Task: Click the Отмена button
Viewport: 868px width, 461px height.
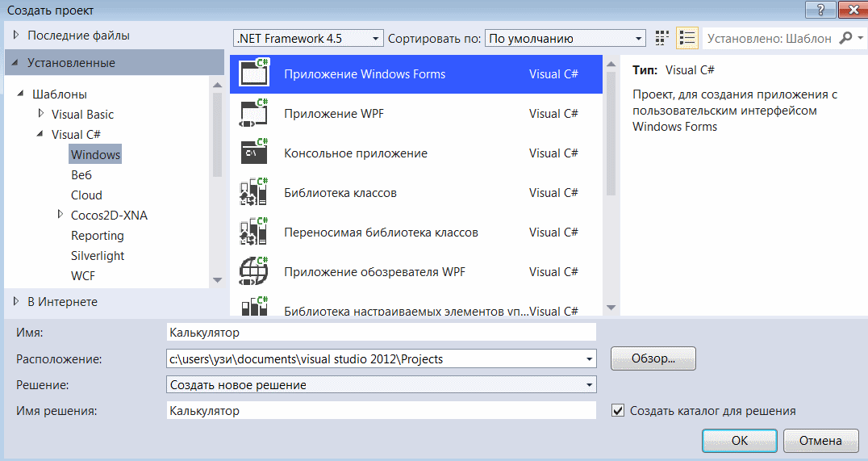Action: click(x=821, y=441)
